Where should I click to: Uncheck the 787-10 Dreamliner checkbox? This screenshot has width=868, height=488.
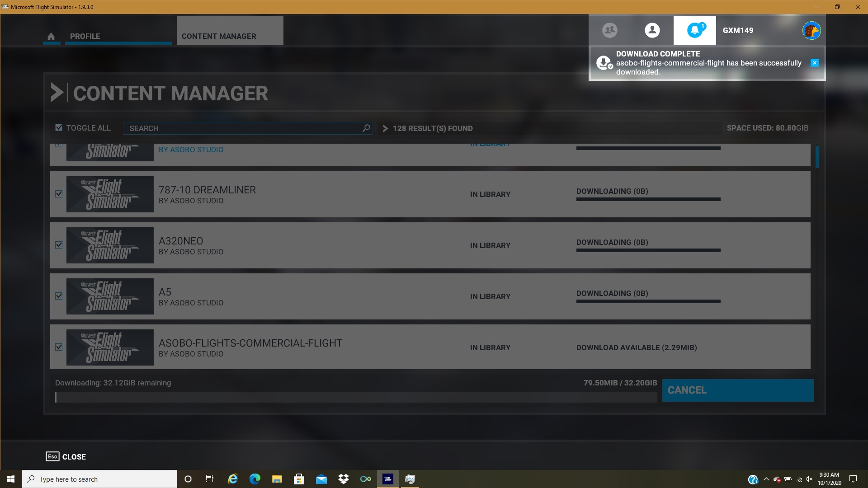[59, 194]
